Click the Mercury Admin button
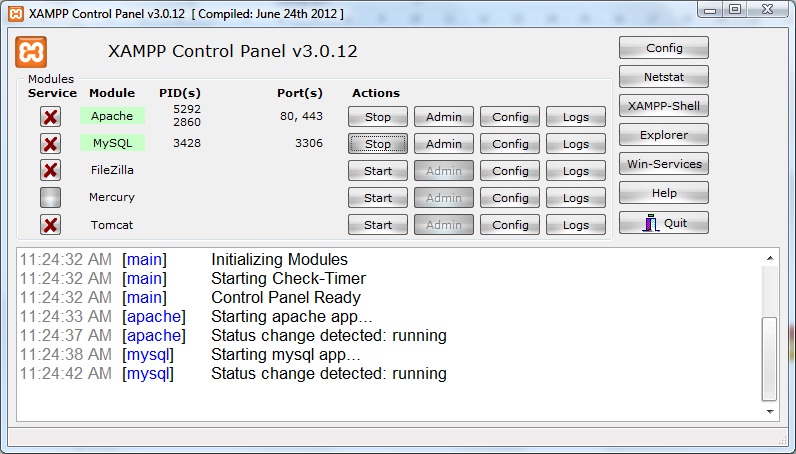796x454 pixels. (444, 198)
